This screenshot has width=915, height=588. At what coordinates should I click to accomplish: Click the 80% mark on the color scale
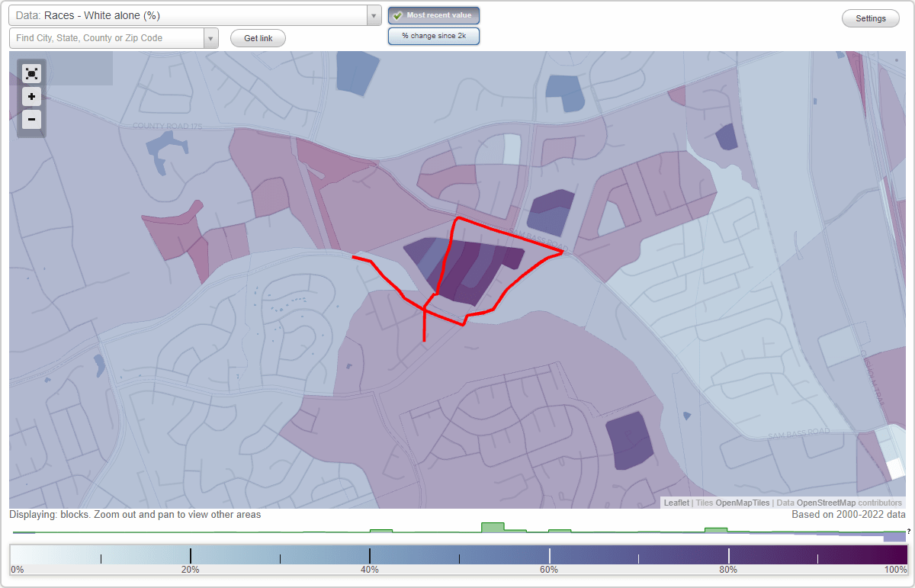click(x=728, y=554)
